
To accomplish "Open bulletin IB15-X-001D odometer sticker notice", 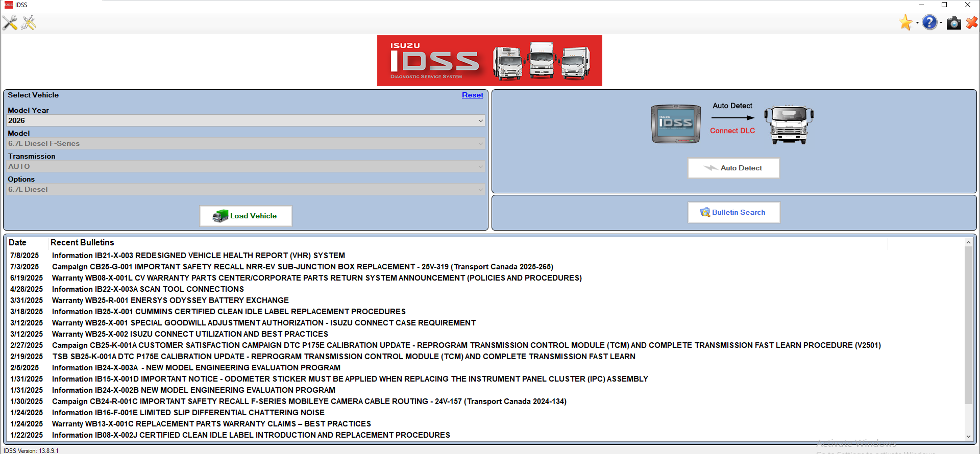I will coord(350,379).
